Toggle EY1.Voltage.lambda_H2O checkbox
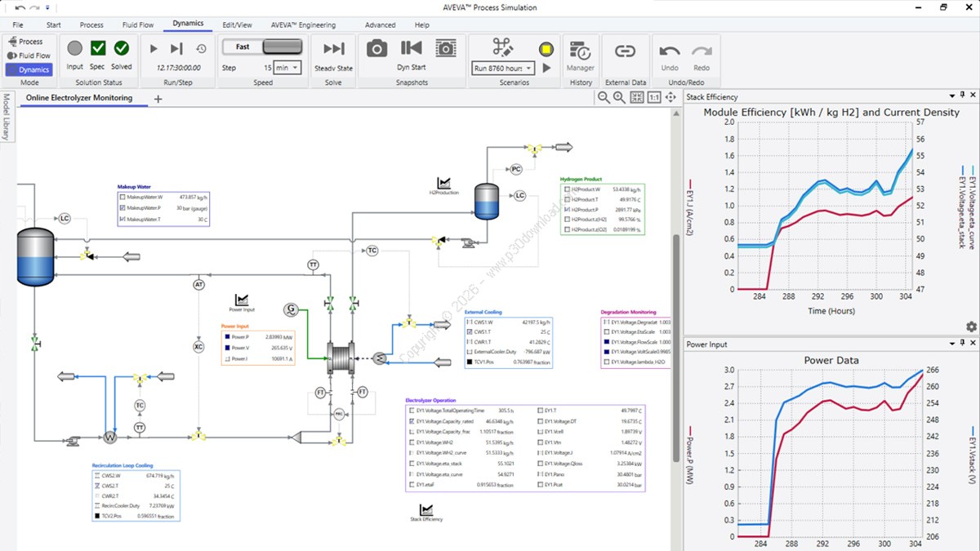Image resolution: width=980 pixels, height=551 pixels. [607, 362]
